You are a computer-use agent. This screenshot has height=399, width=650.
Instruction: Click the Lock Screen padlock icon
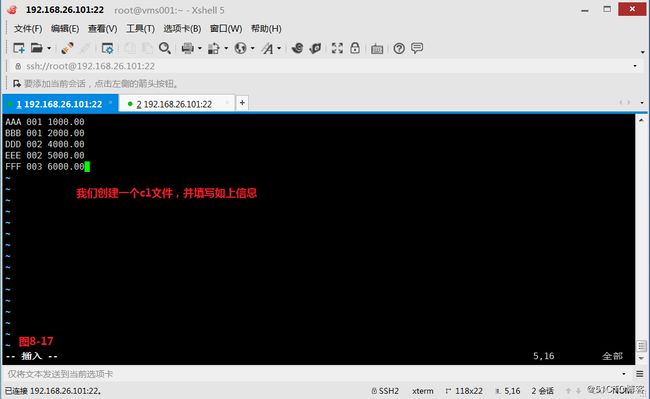355,48
